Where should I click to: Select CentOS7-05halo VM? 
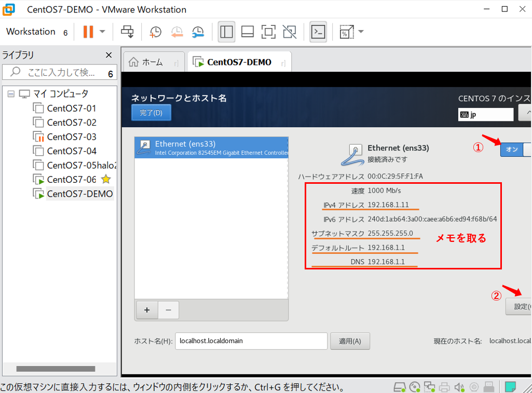[74, 165]
